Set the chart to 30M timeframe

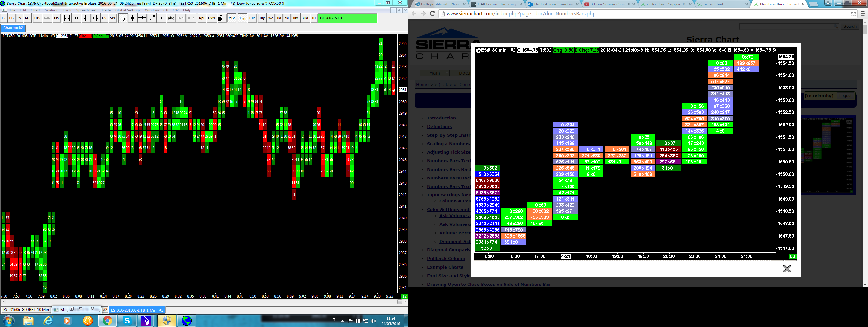305,18
